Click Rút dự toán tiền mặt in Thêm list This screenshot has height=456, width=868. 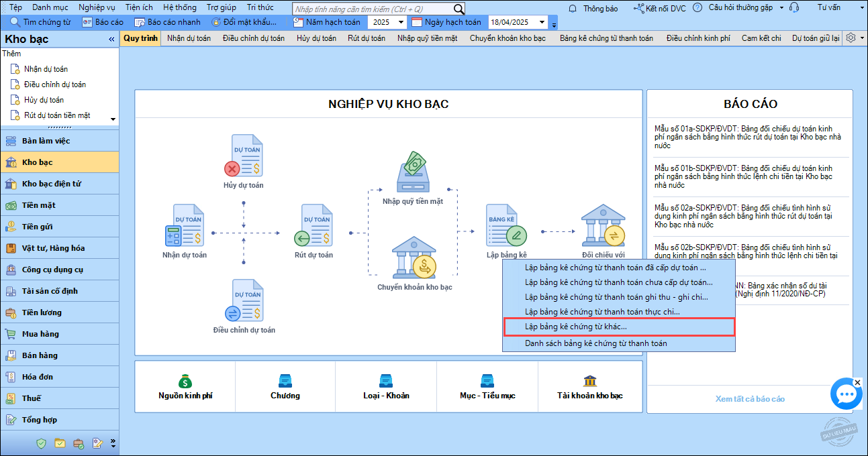pyautogui.click(x=56, y=115)
